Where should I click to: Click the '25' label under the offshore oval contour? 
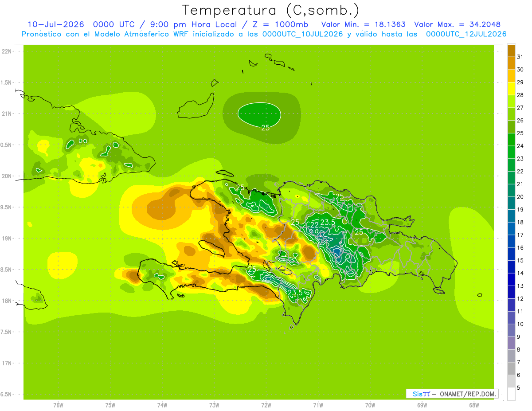click(x=265, y=128)
